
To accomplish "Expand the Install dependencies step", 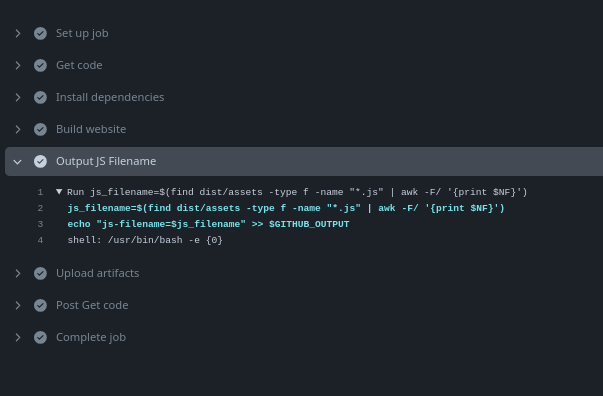I will coord(18,97).
